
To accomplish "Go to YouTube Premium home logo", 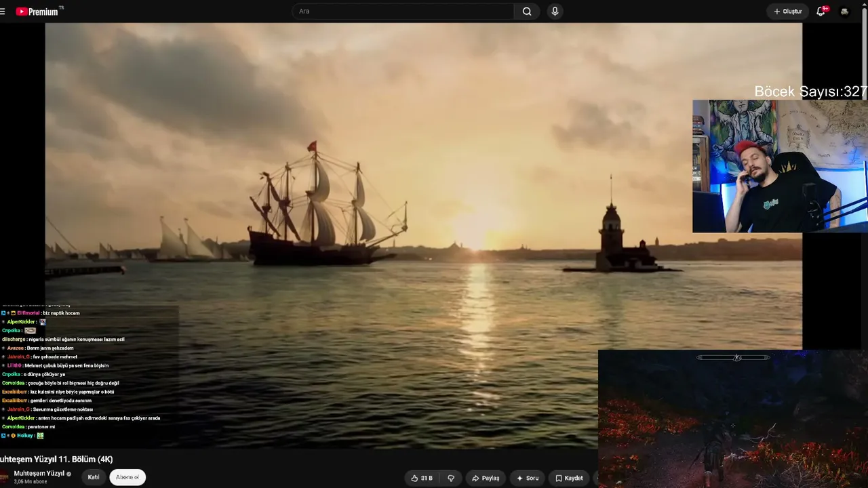I will tap(39, 12).
